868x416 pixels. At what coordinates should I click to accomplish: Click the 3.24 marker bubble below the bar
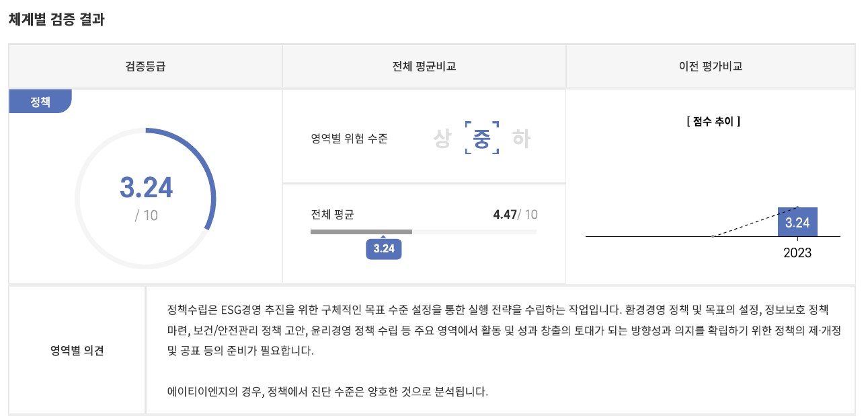pos(383,248)
